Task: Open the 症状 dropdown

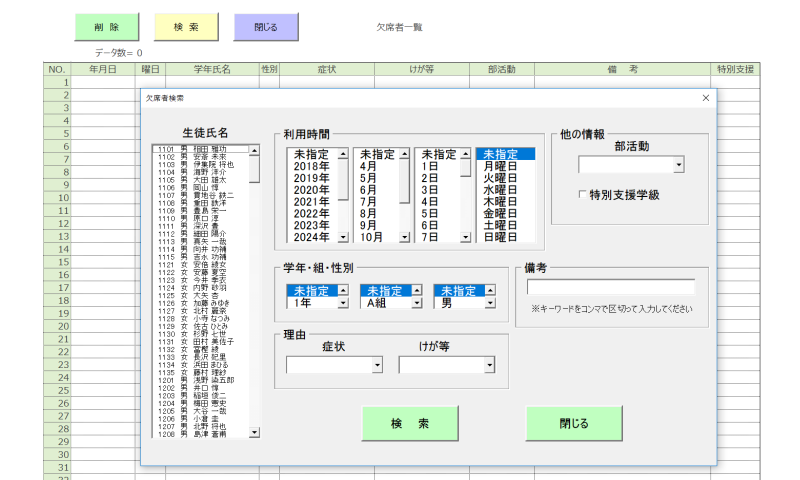Action: click(377, 365)
